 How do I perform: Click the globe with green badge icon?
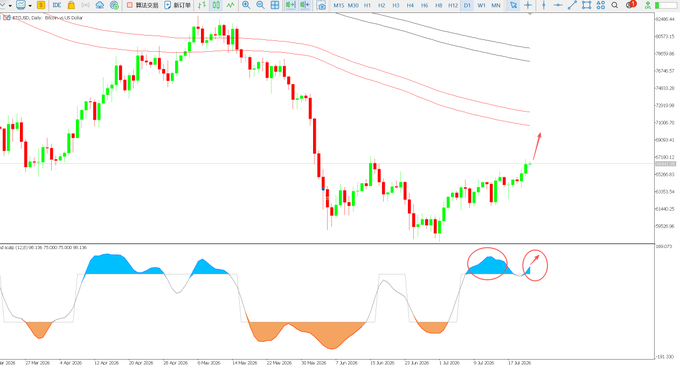(x=114, y=5)
